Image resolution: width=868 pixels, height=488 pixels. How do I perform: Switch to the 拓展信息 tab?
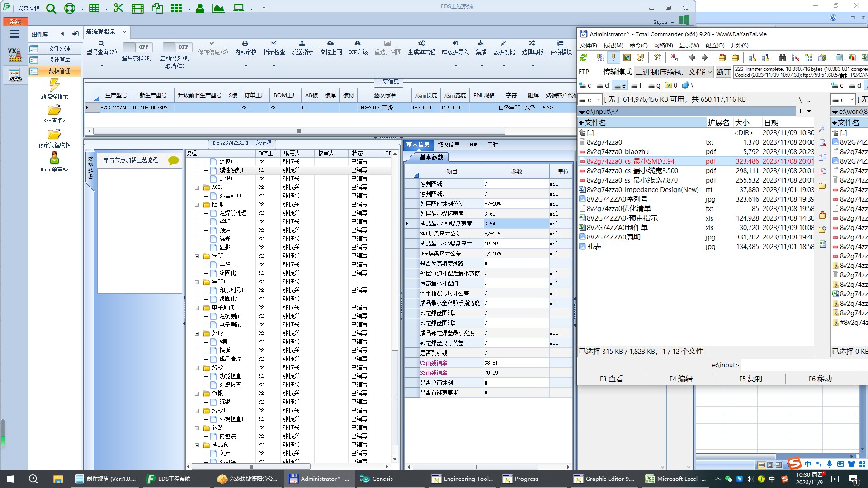coord(448,145)
